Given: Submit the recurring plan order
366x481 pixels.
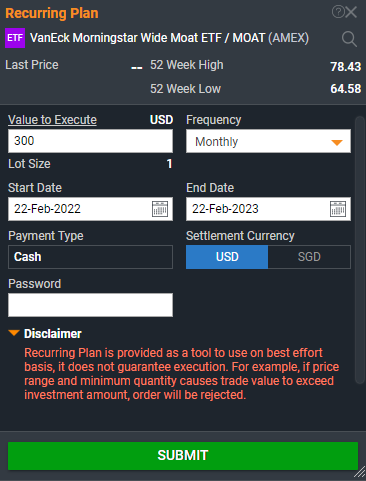Looking at the screenshot, I should pyautogui.click(x=183, y=456).
